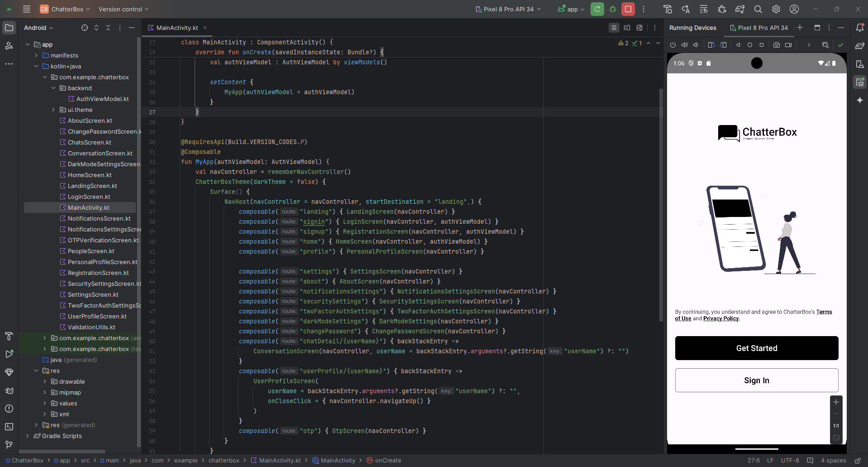This screenshot has width=868, height=467.
Task: Open Logcat tool window icon
Action: (9, 390)
